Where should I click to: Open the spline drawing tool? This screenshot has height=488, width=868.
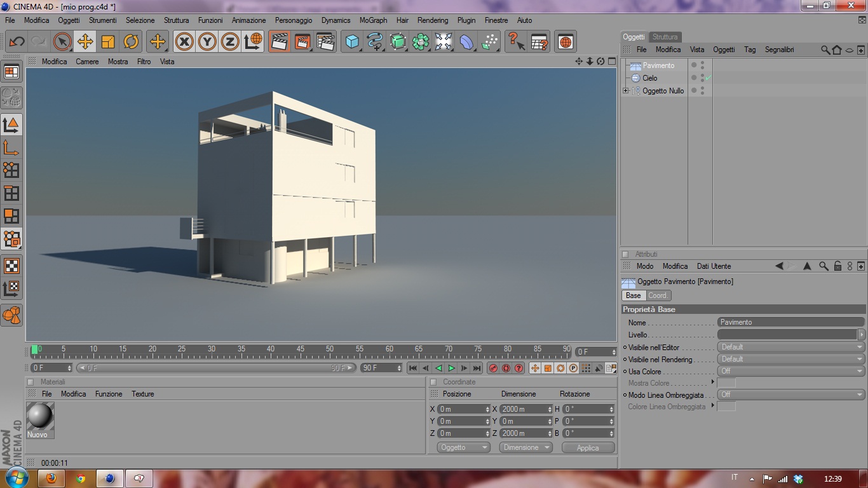[x=375, y=42]
